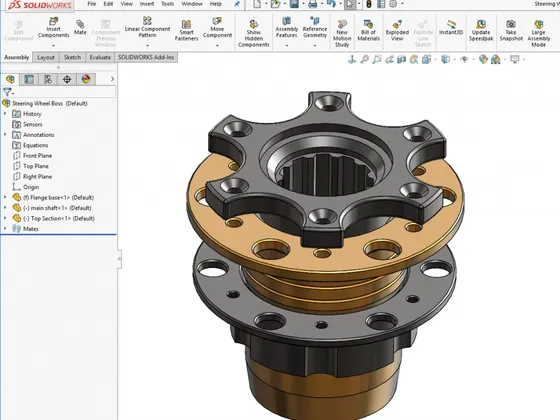Expand the Annotations node

tap(5, 134)
